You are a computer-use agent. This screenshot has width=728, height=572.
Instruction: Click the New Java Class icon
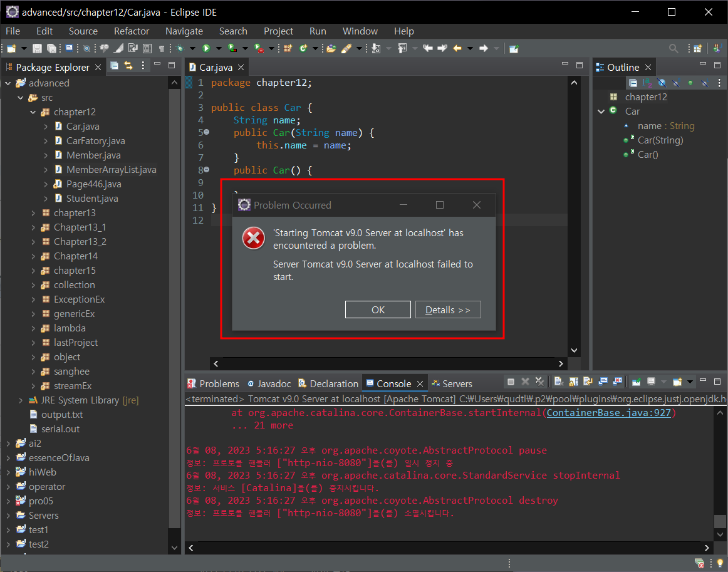[303, 48]
